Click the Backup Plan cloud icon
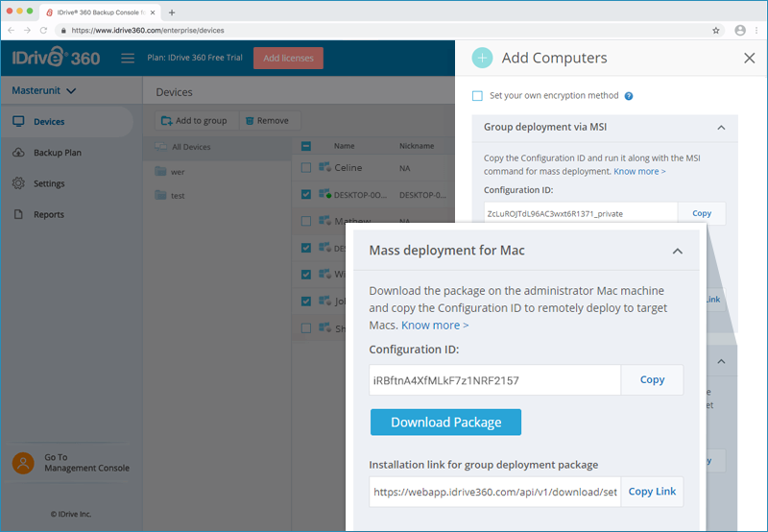The image size is (768, 532). 18,153
